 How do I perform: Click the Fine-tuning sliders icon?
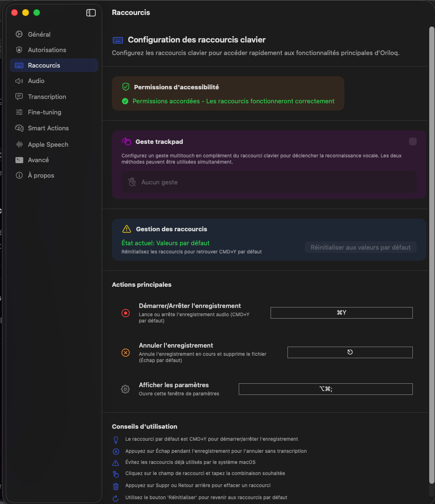(x=19, y=112)
